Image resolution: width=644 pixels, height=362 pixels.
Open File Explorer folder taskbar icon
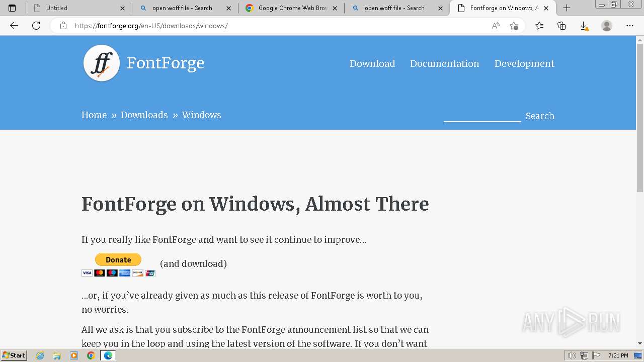[57, 355]
